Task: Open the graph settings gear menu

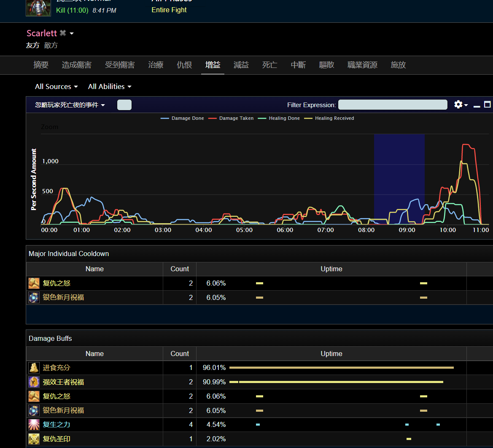Action: click(461, 105)
